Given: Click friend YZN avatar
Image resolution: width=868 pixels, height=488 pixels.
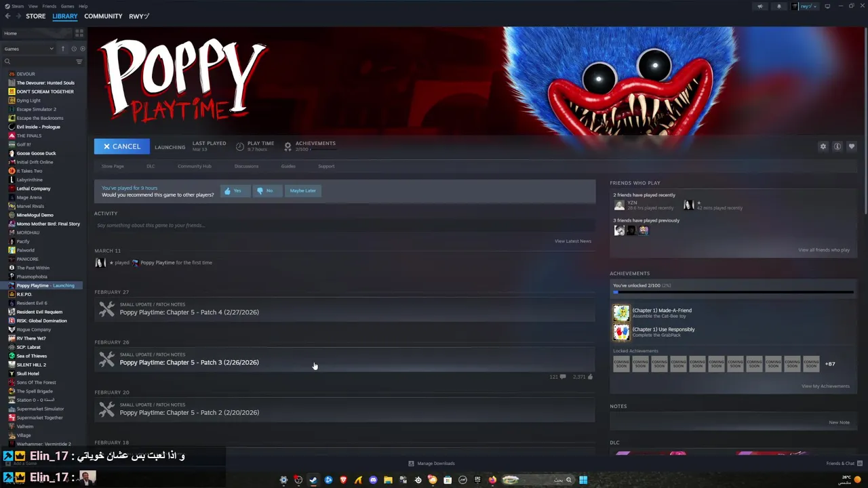Looking at the screenshot, I should pyautogui.click(x=619, y=205).
